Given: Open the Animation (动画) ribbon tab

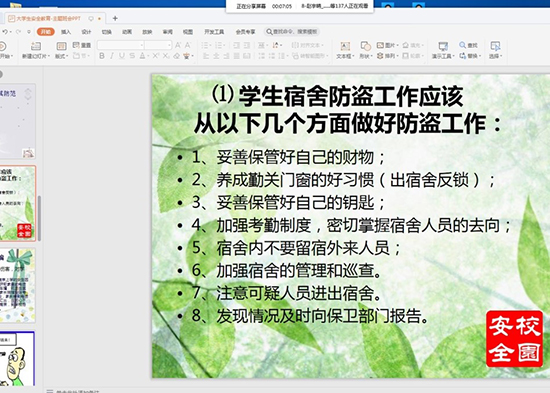Looking at the screenshot, I should coord(127,32).
